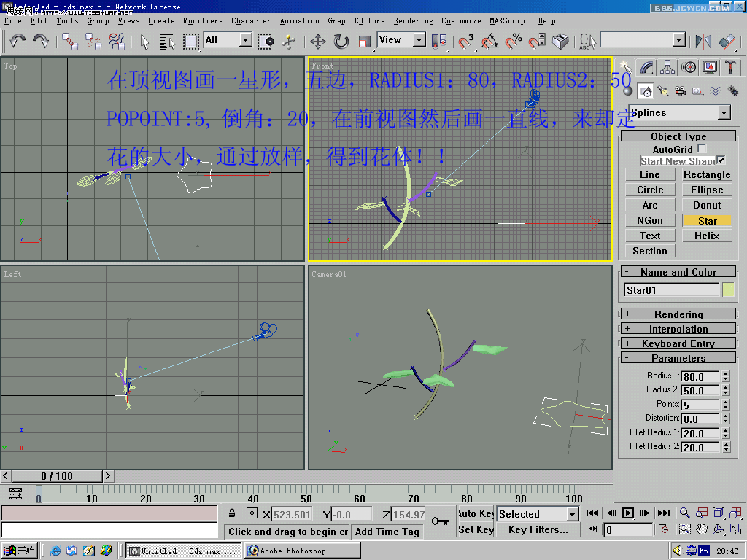Click the Align tool icon
This screenshot has height=560, width=747.
[x=727, y=42]
